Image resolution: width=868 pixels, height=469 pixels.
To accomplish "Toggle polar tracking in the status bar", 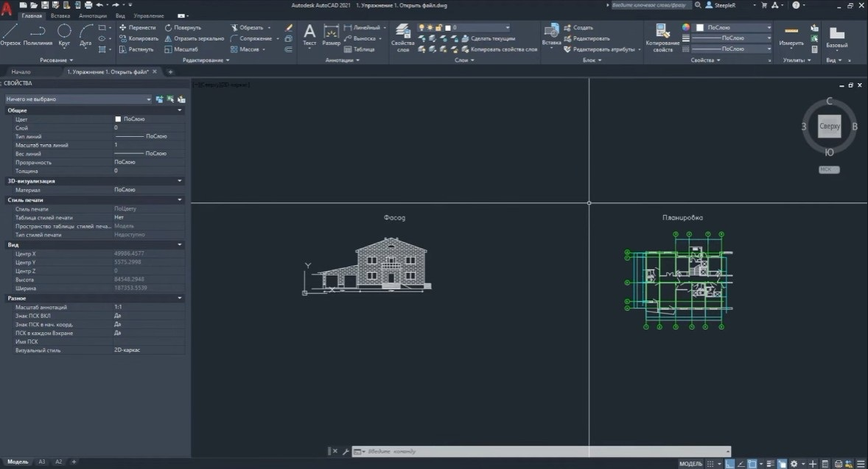I will pyautogui.click(x=741, y=463).
